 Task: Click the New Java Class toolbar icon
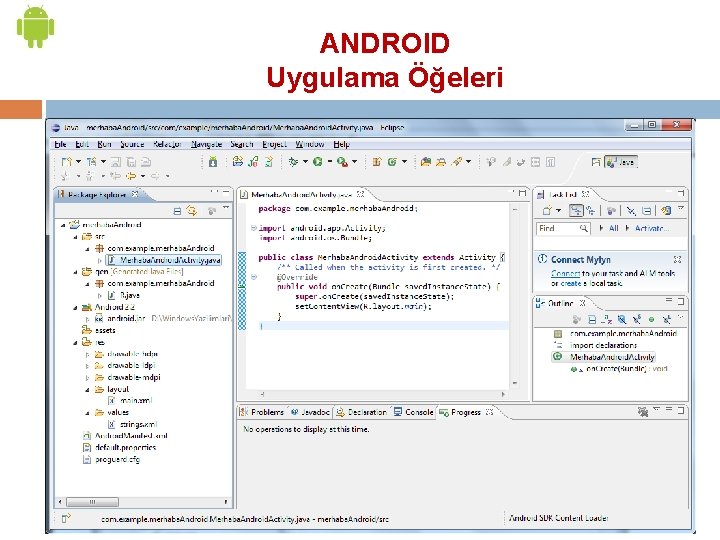pyautogui.click(x=392, y=162)
